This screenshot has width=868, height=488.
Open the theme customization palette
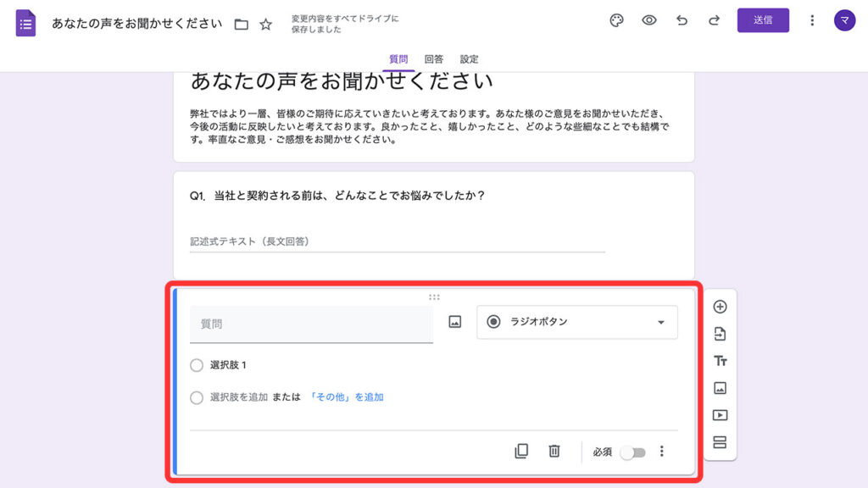point(616,20)
